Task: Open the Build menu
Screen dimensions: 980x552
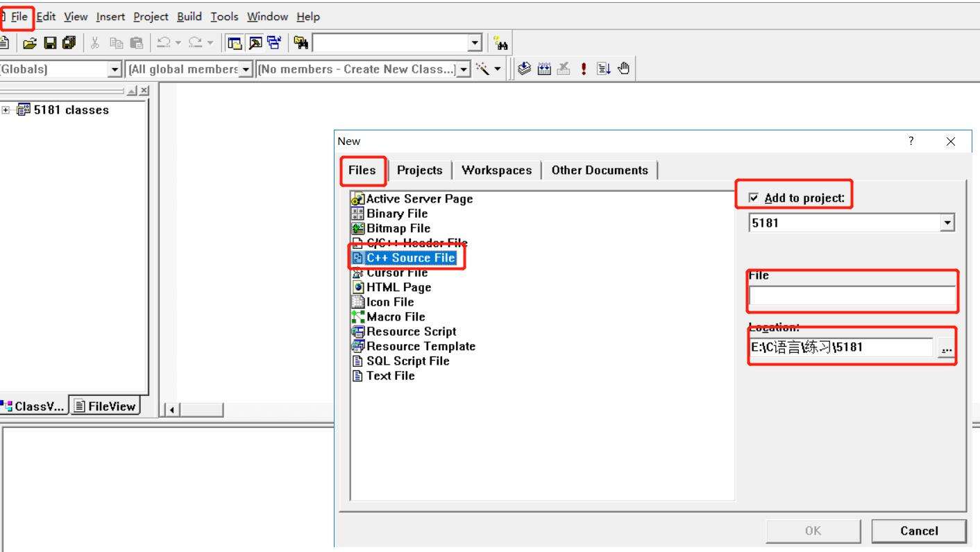Action: (x=189, y=17)
